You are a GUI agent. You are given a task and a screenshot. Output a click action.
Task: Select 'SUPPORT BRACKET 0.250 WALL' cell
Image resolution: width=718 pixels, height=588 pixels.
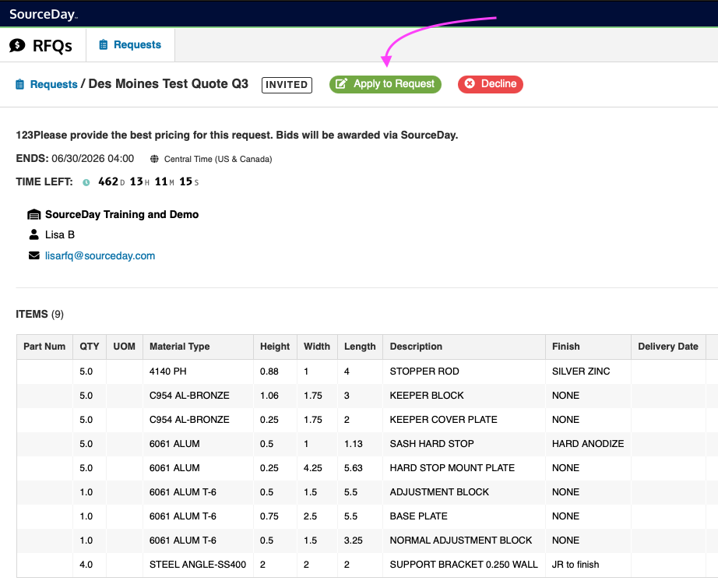click(464, 565)
